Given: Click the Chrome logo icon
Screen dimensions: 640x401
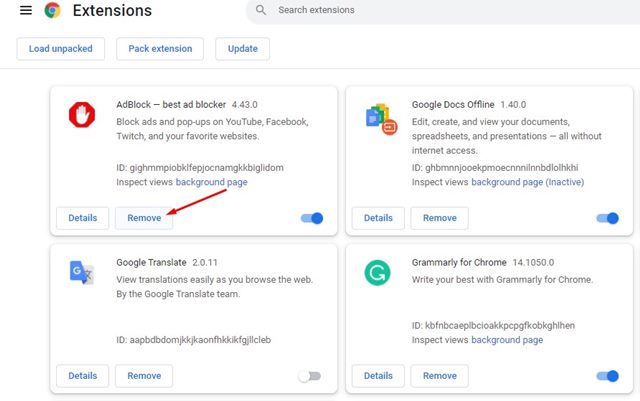Looking at the screenshot, I should point(52,11).
